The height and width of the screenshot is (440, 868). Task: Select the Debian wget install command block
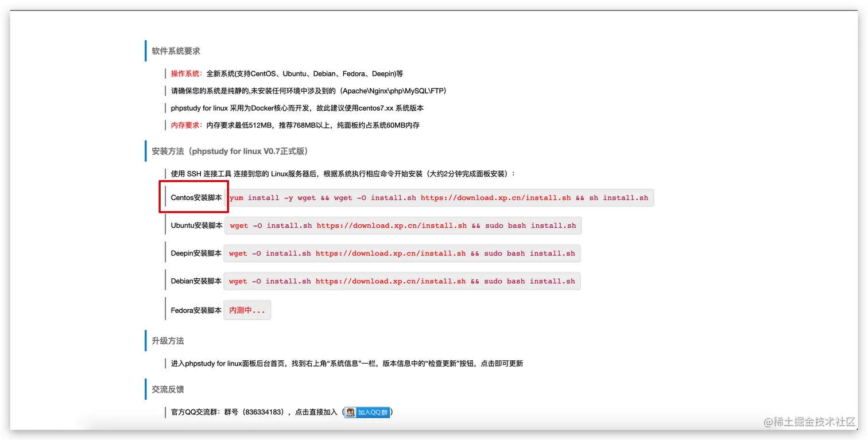coord(402,281)
